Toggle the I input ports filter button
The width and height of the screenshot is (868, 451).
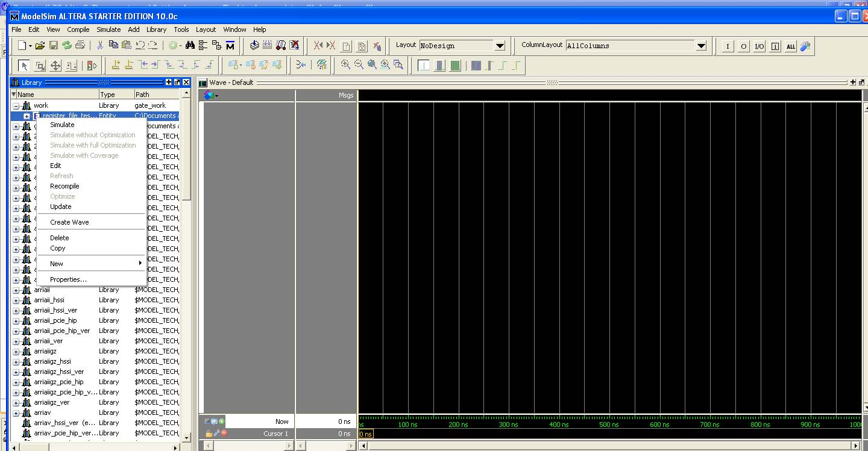tap(728, 46)
